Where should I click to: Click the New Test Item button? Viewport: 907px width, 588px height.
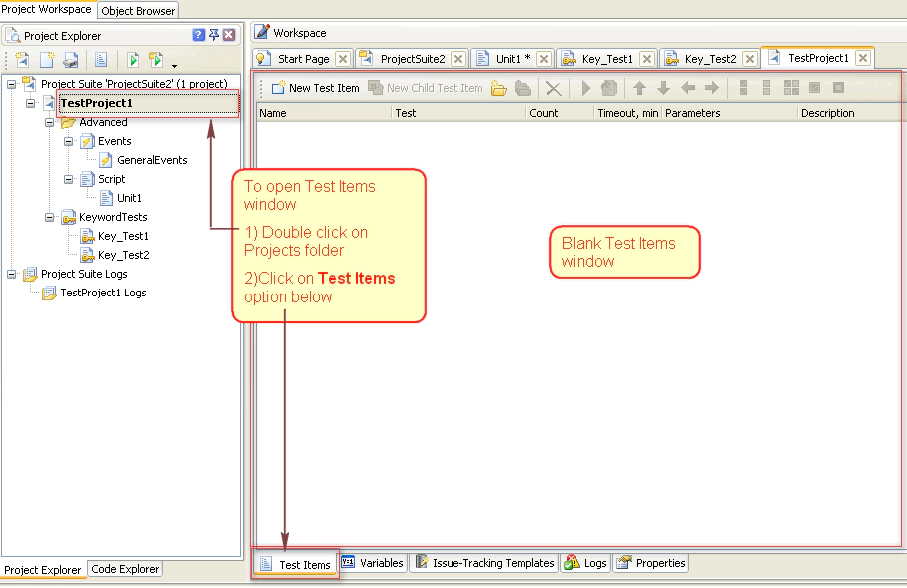click(x=315, y=88)
